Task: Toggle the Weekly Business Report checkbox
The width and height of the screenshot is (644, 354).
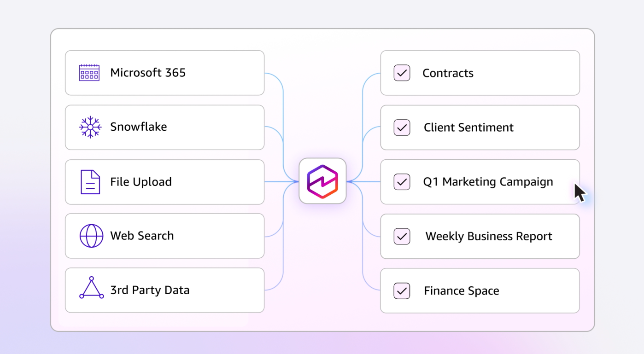Action: pos(402,237)
